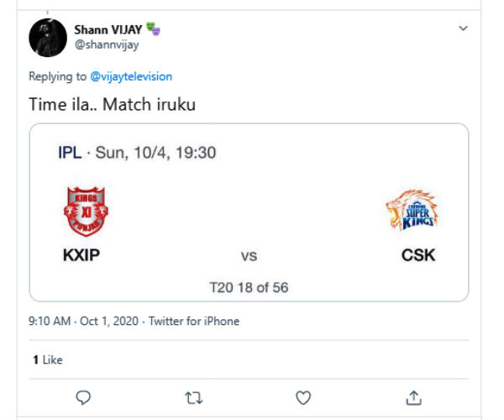Click the theater masks emoji beside the name
Screen dimensions: 504x420
click(152, 29)
